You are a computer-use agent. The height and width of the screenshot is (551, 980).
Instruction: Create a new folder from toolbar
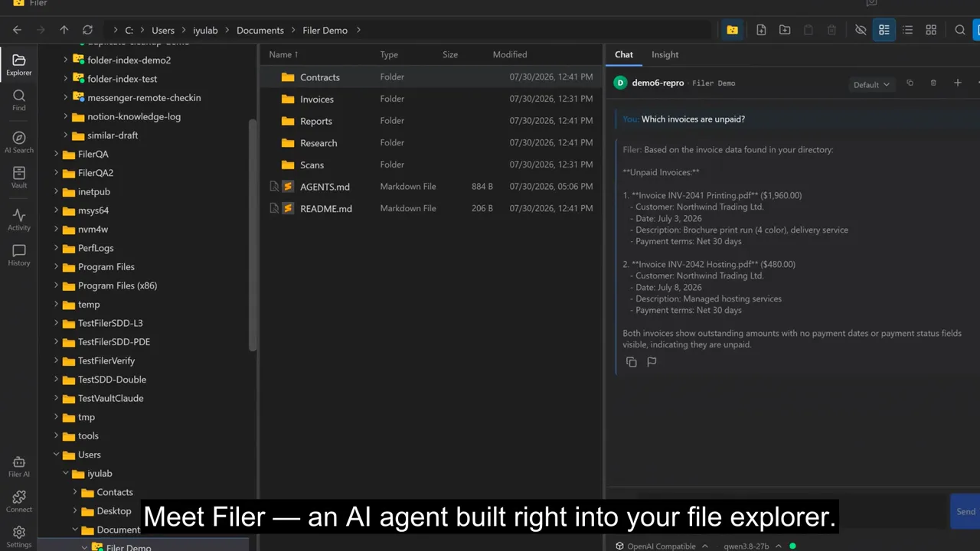coord(785,30)
